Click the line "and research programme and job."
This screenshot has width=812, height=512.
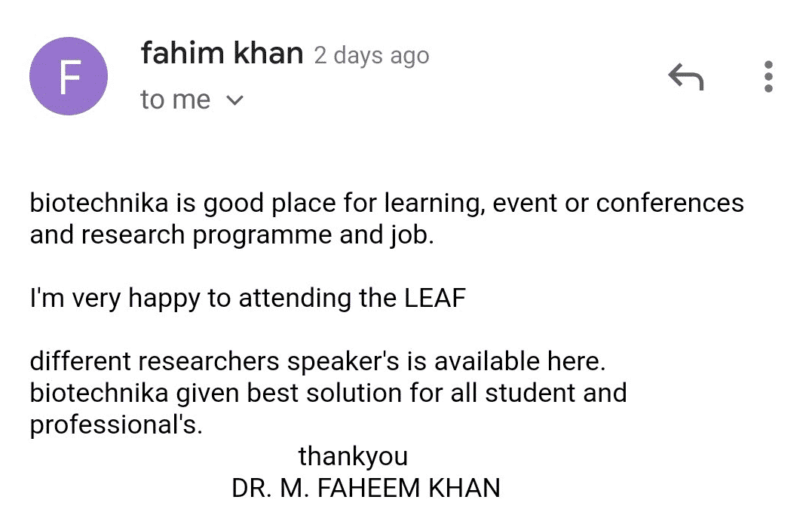pos(232,235)
